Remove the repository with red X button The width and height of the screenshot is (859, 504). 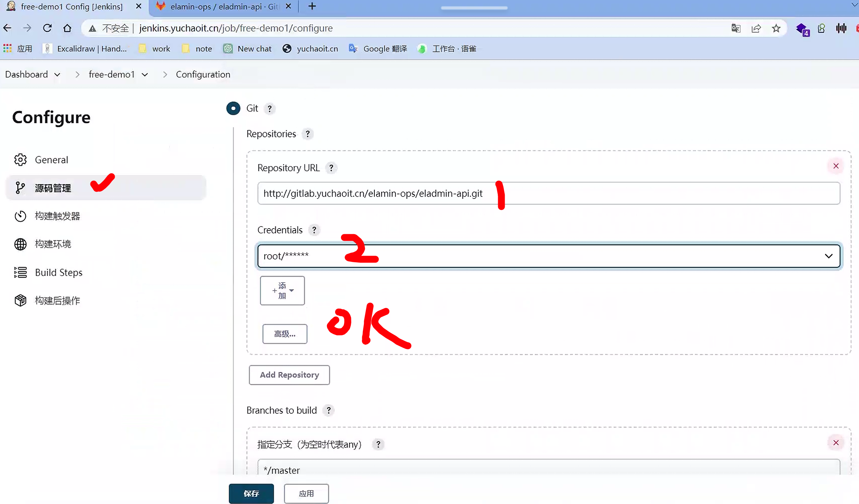[836, 166]
